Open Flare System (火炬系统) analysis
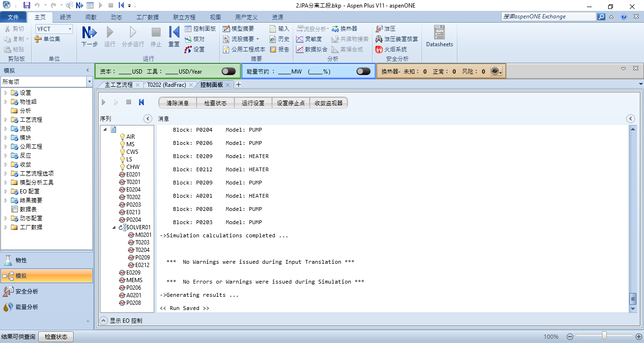The image size is (644, 343). (x=391, y=49)
